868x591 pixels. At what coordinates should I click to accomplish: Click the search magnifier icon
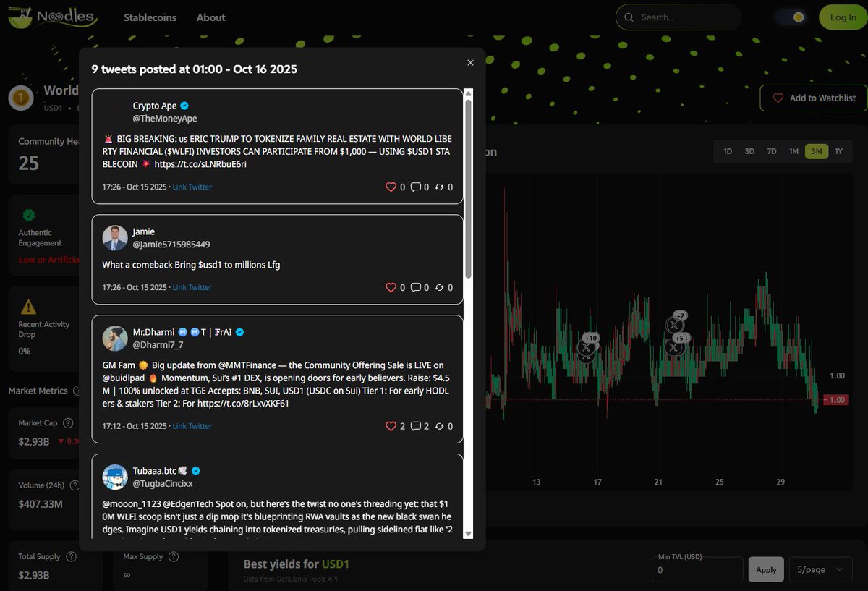point(629,17)
